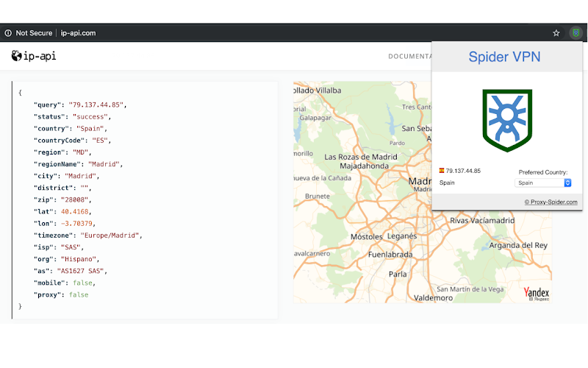Image resolution: width=588 pixels, height=368 pixels.
Task: Click the "lat" 40.4168 value
Action: 75,211
